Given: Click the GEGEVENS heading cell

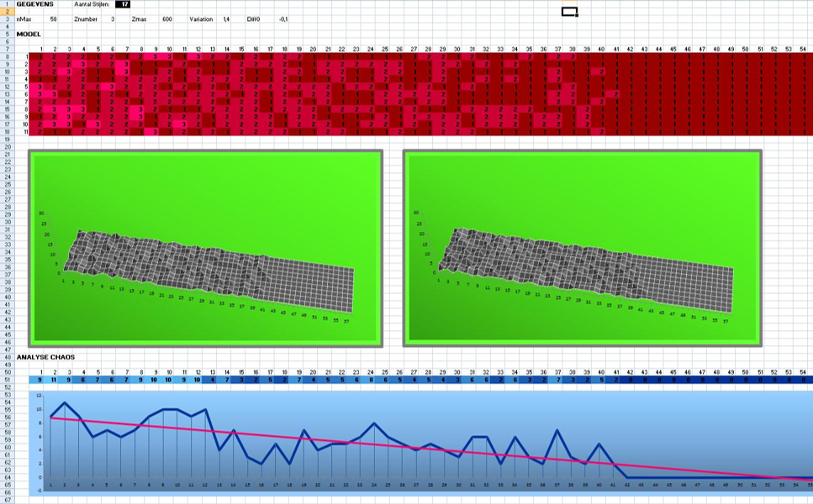Looking at the screenshot, I should click(x=34, y=4).
